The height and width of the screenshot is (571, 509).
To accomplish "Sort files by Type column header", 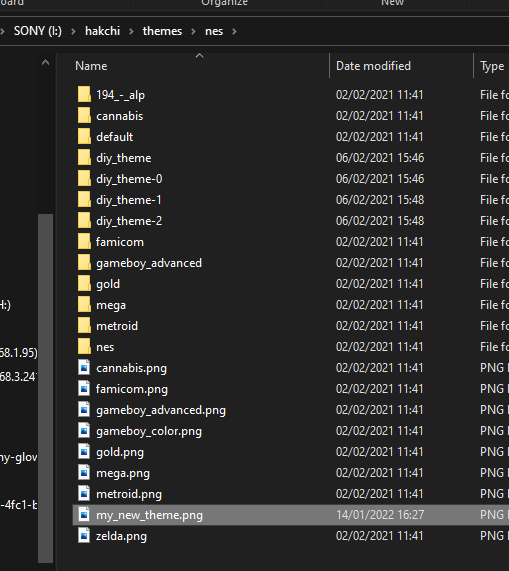I will click(492, 66).
